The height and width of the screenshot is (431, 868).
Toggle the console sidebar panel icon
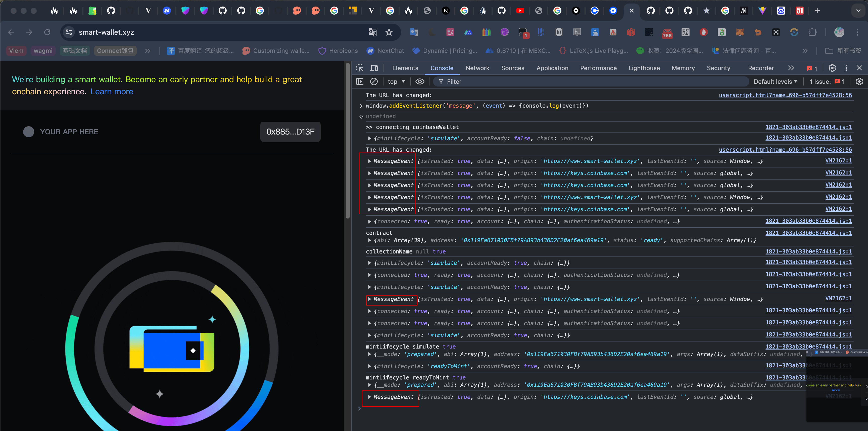click(360, 82)
